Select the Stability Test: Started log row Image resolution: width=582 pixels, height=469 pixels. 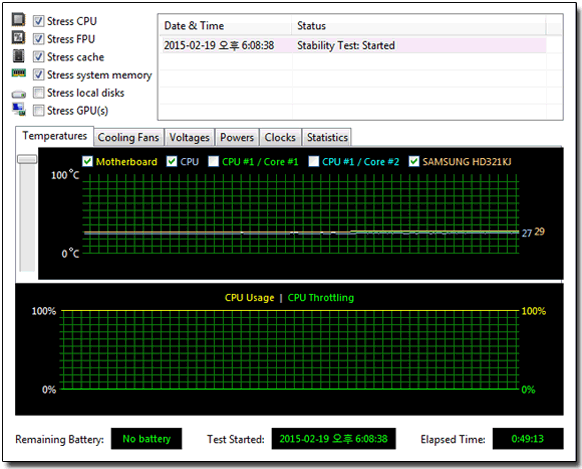354,45
